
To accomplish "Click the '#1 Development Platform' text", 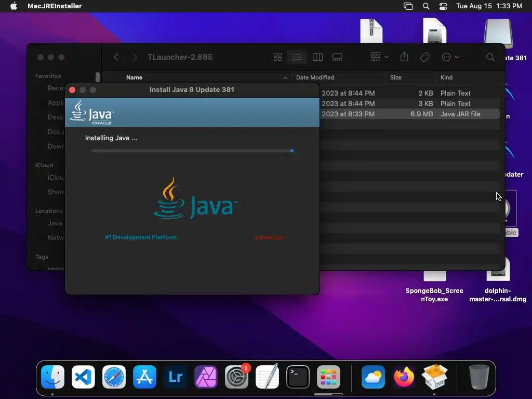I will click(x=140, y=237).
